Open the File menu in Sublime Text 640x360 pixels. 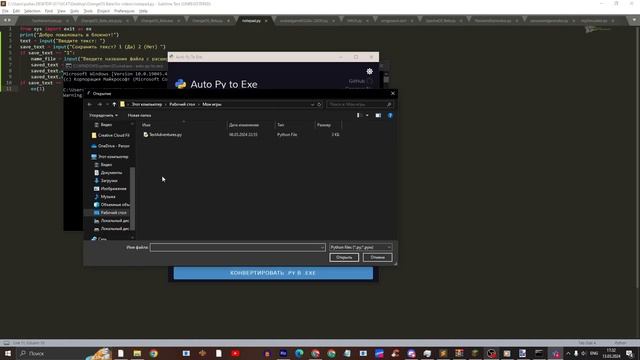click(x=5, y=11)
